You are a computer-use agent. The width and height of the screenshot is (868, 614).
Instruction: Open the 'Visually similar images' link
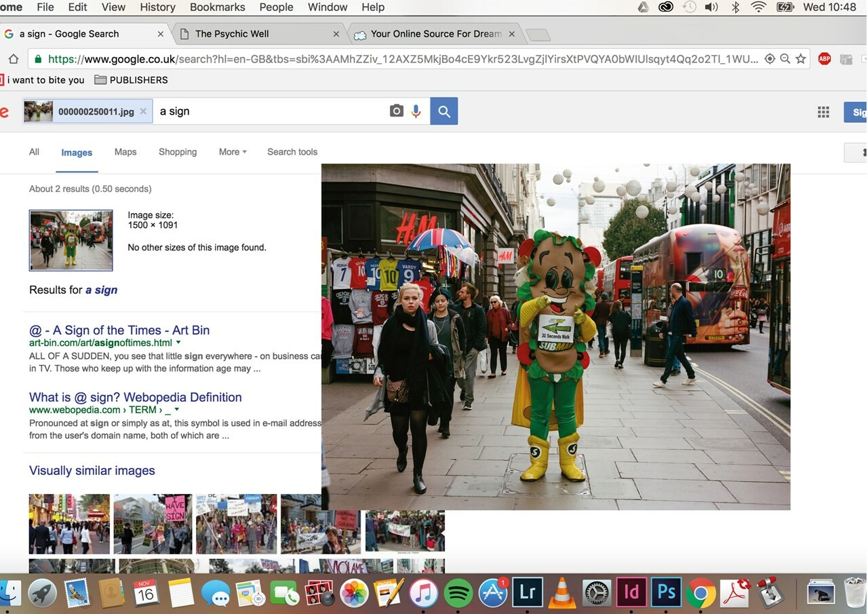pyautogui.click(x=92, y=471)
